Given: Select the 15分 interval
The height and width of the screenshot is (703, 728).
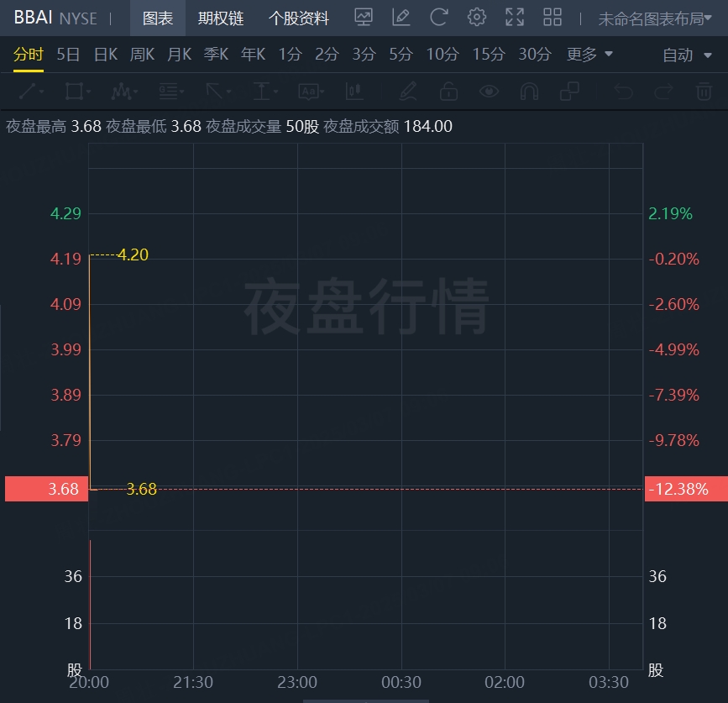Looking at the screenshot, I should [x=489, y=55].
